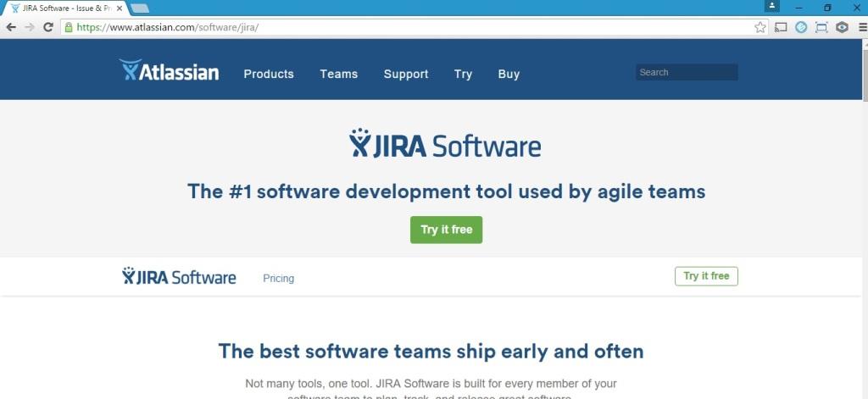
Task: Click the eye-shaped extension icon
Action: click(842, 27)
